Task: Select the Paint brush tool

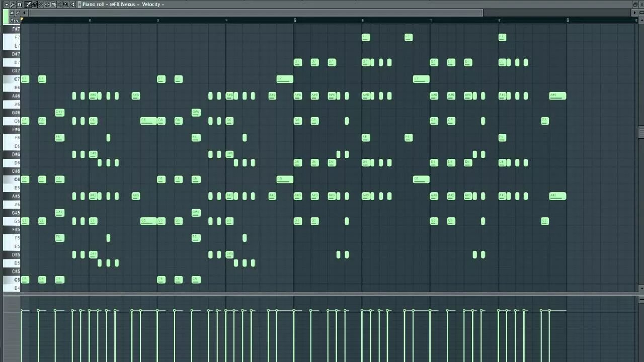Action: [34, 5]
